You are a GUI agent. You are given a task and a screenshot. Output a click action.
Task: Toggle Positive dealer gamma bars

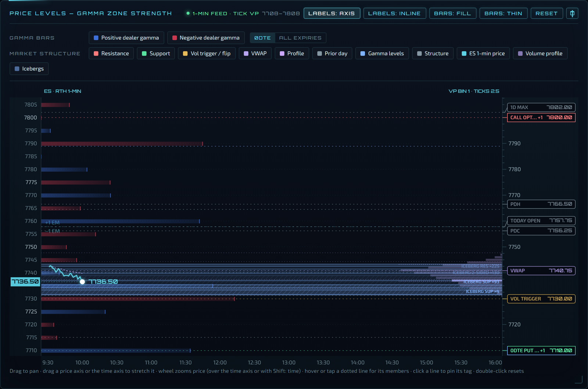(126, 38)
